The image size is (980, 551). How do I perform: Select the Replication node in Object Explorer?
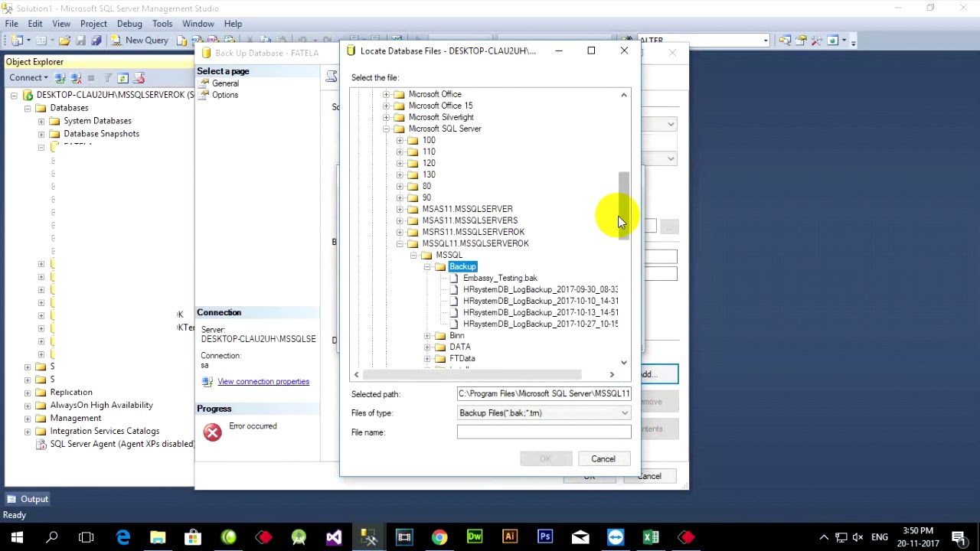coord(71,393)
